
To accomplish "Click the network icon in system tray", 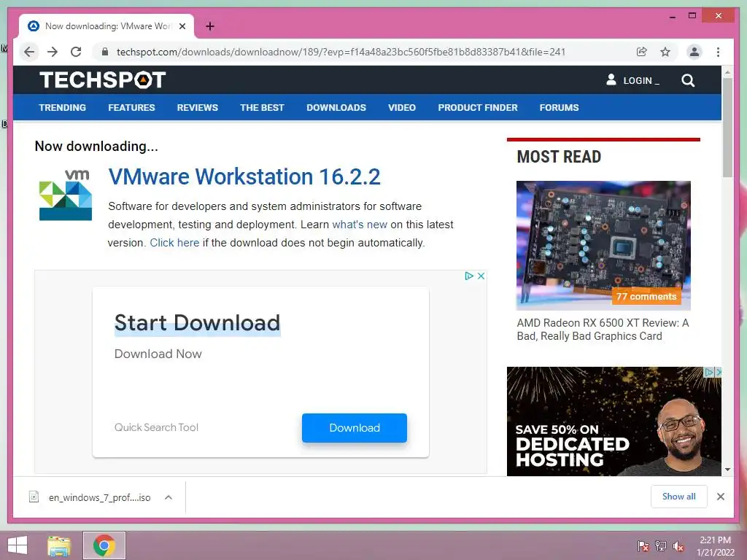I will coord(660,545).
